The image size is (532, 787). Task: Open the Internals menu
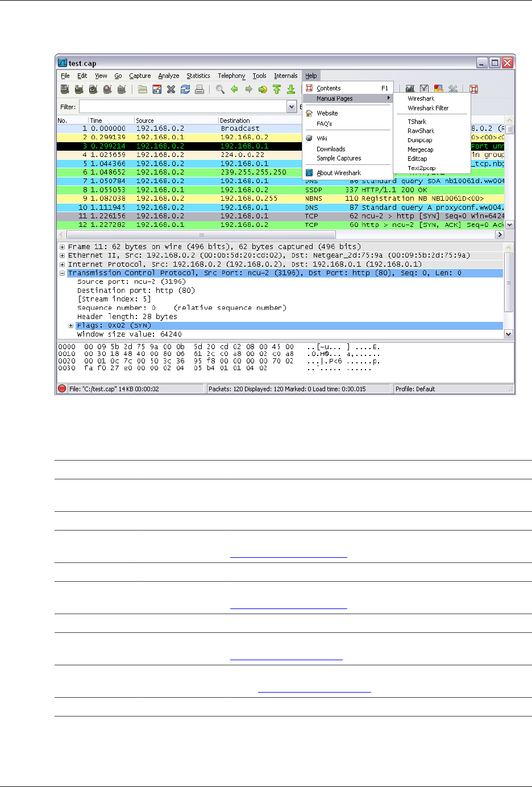[286, 76]
